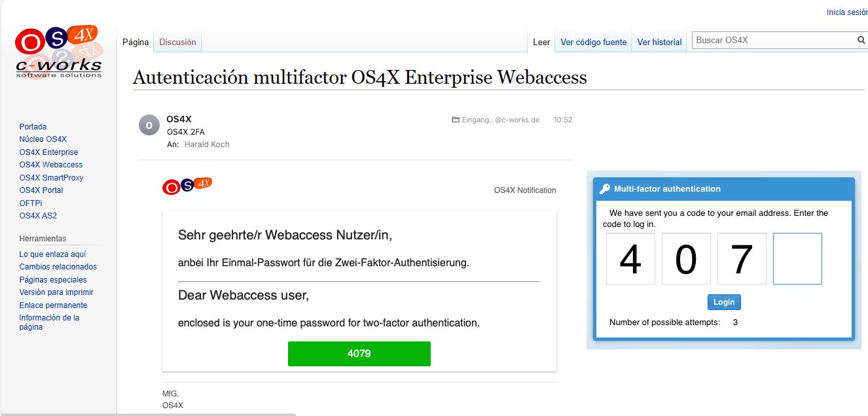
Task: Click the folder icon beside Eingang
Action: pyautogui.click(x=456, y=120)
